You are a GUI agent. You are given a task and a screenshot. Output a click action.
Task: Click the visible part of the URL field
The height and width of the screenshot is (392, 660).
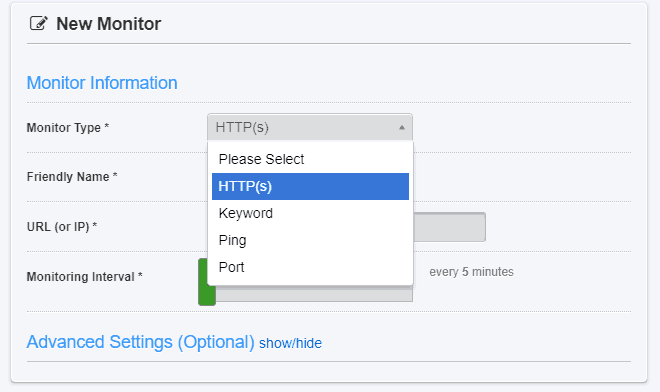[450, 227]
